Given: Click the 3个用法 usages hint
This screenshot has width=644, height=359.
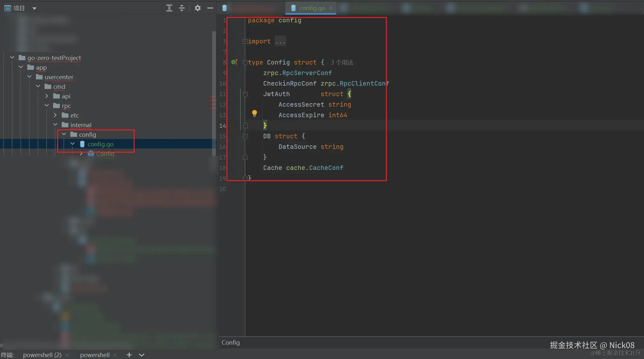Looking at the screenshot, I should click(x=342, y=62).
